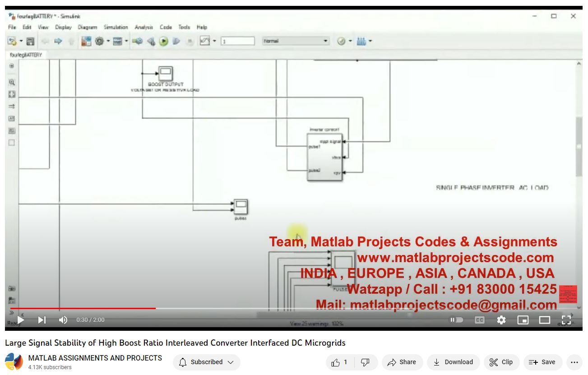Click the channel avatar thumbnail
The width and height of the screenshot is (588, 375).
coord(14,362)
